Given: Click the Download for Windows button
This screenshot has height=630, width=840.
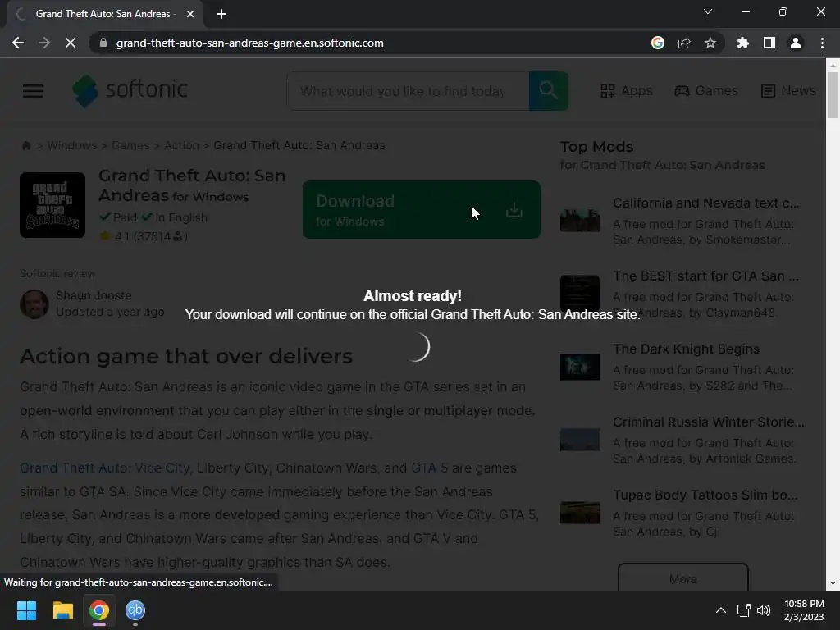Looking at the screenshot, I should click(421, 209).
